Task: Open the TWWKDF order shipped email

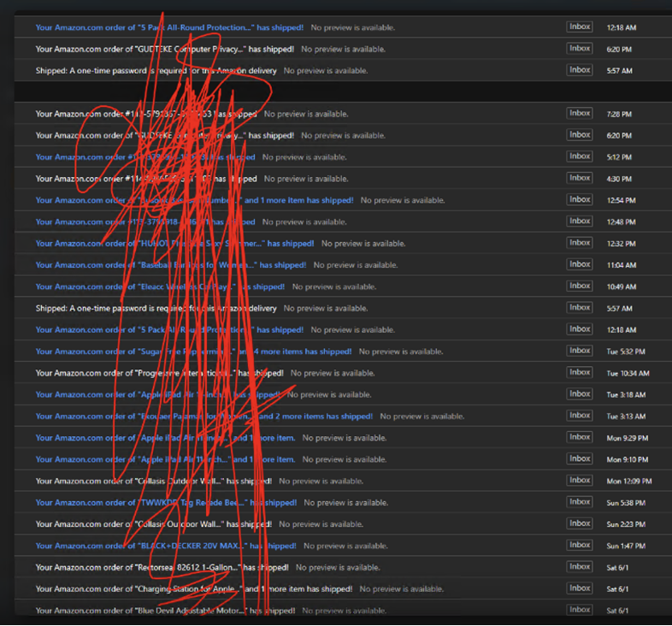Action: tap(166, 503)
